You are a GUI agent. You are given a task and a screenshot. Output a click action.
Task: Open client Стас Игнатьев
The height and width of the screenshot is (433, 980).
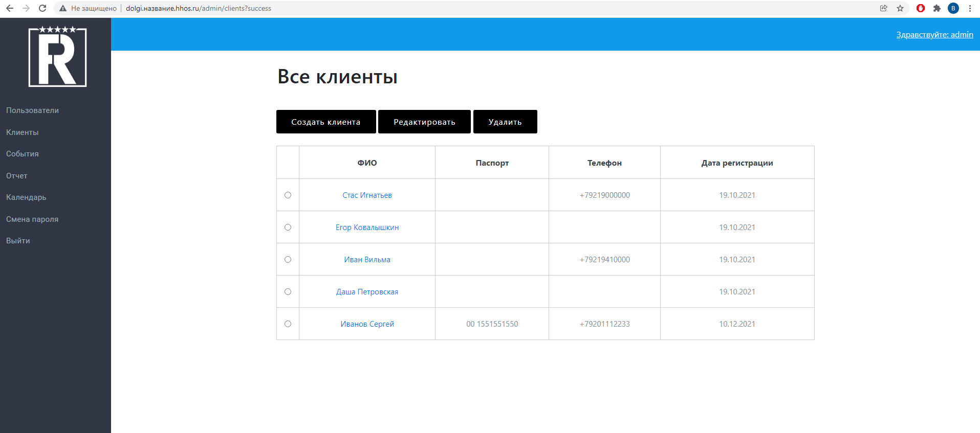tap(367, 195)
